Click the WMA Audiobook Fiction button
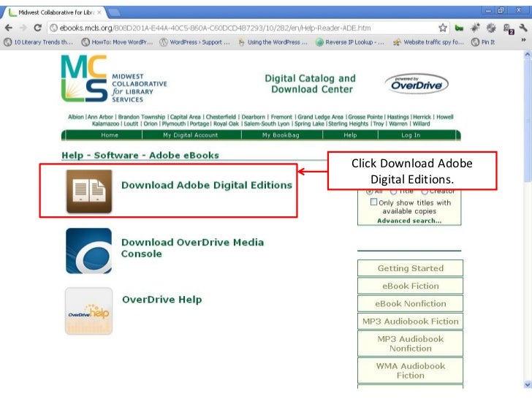This screenshot has height=399, width=532. tap(410, 370)
